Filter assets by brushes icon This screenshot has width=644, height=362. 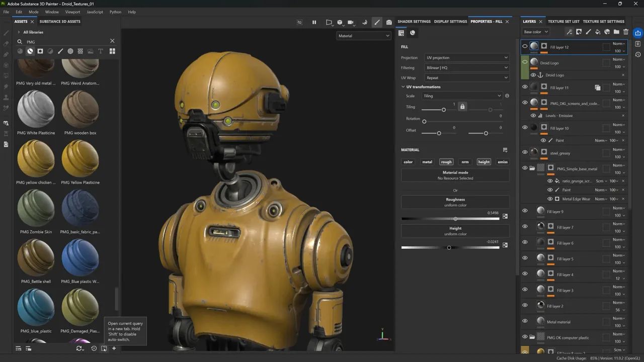(x=60, y=51)
